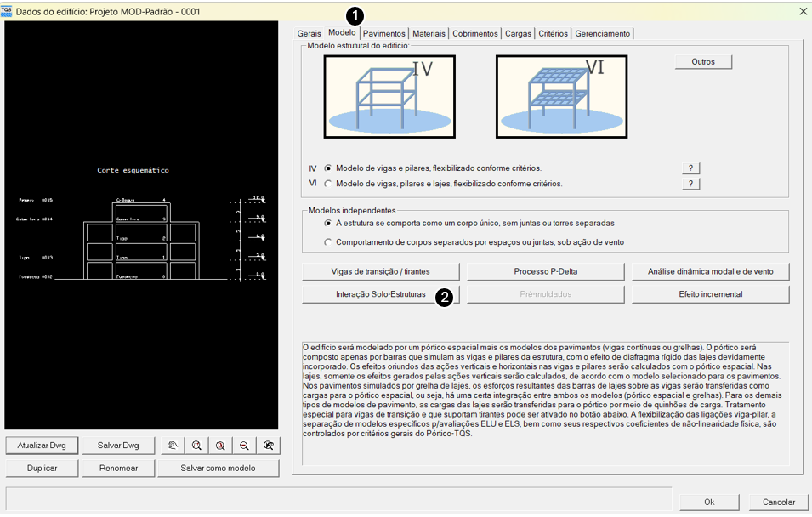812x517 pixels.
Task: Open Análise dinâmica modal e de vento
Action: [x=711, y=271]
